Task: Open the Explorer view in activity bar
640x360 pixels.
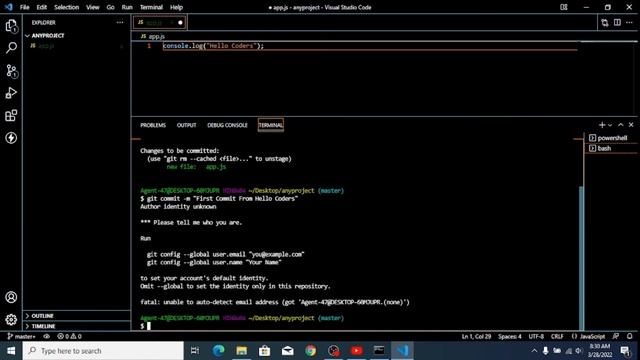Action: tap(11, 26)
